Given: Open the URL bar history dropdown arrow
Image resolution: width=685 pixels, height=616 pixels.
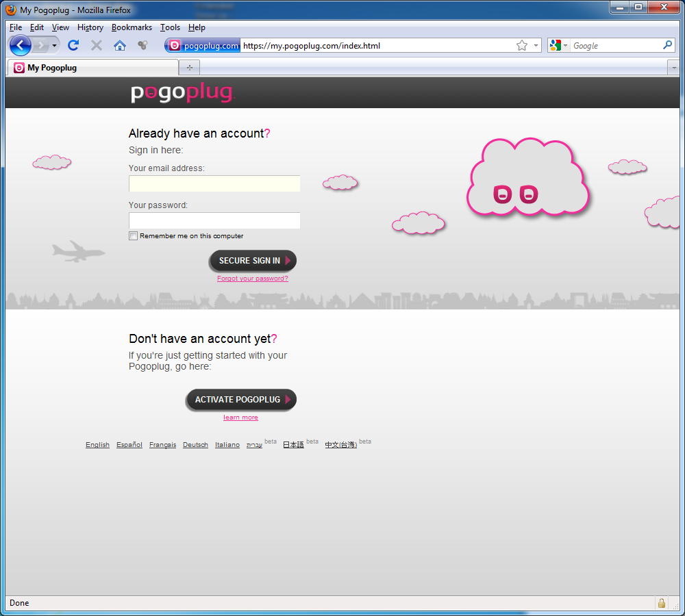Looking at the screenshot, I should coord(536,45).
